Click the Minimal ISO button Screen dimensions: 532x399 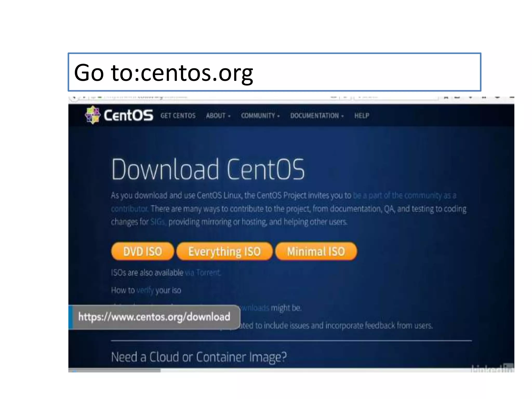click(316, 251)
